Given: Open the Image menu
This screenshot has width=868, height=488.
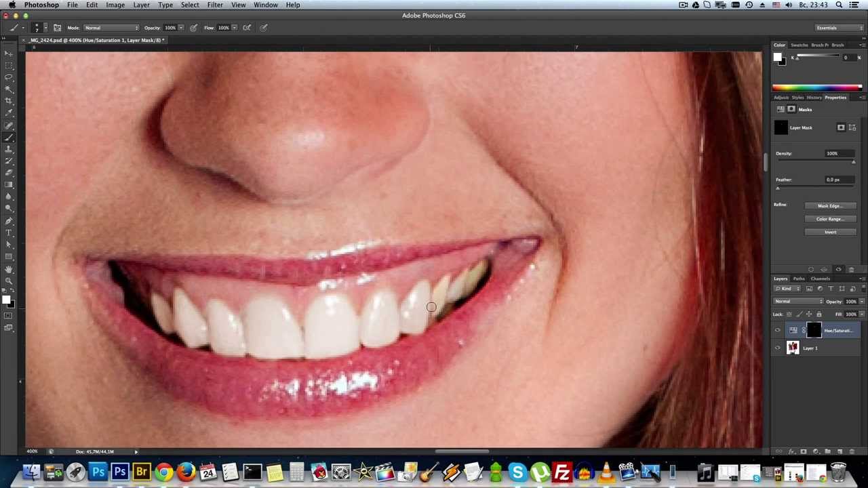Looking at the screenshot, I should (115, 5).
